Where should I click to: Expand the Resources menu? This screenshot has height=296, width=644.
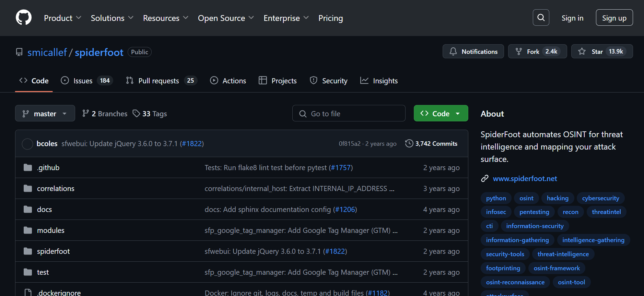coord(166,18)
